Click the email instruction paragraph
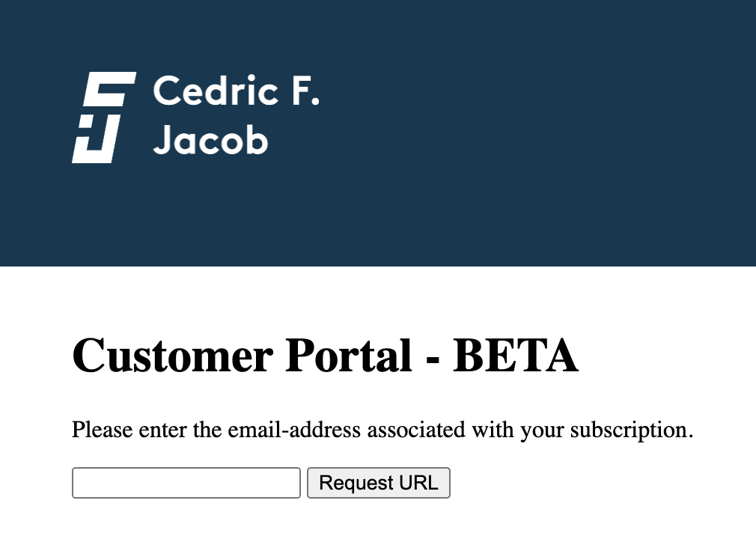The image size is (756, 542). [382, 430]
